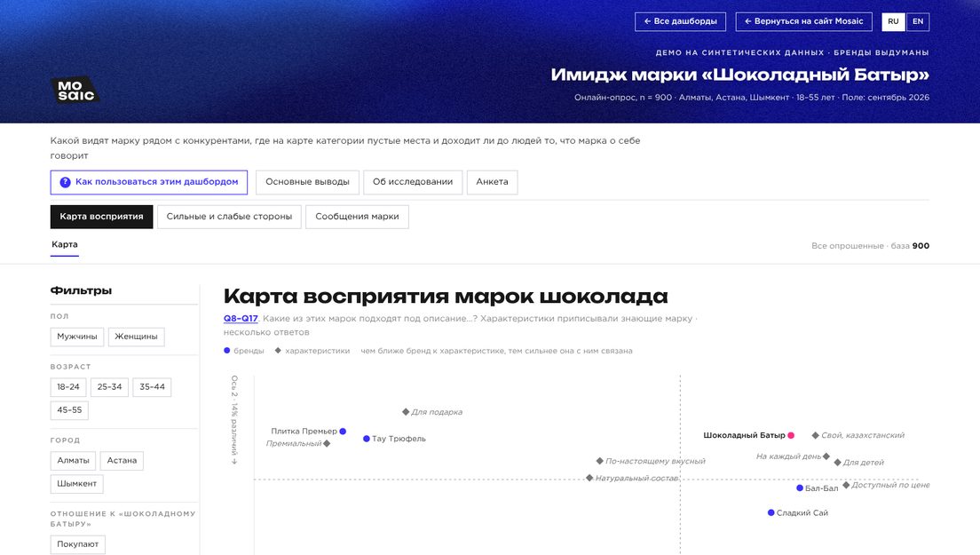The width and height of the screenshot is (980, 555).
Task: Click the Фильтры panel heading
Action: [x=82, y=290]
